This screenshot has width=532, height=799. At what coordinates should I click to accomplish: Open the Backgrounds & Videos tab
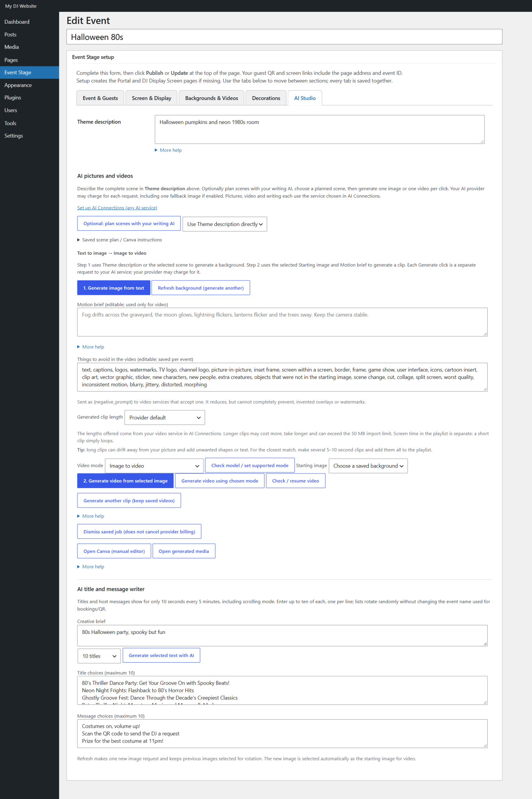tap(211, 98)
